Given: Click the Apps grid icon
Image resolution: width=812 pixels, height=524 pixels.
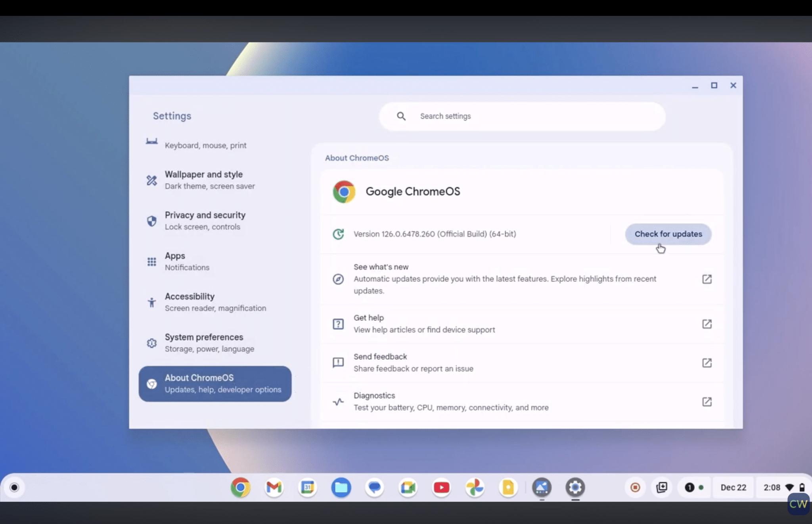Looking at the screenshot, I should coord(151,262).
